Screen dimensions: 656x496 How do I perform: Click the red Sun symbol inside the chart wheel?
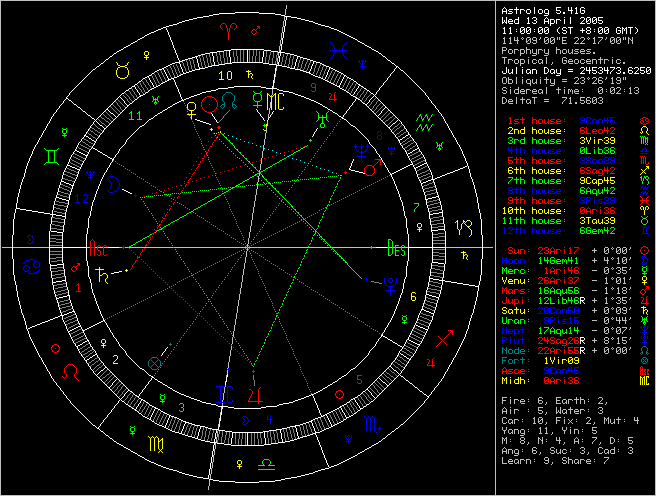coord(208,104)
